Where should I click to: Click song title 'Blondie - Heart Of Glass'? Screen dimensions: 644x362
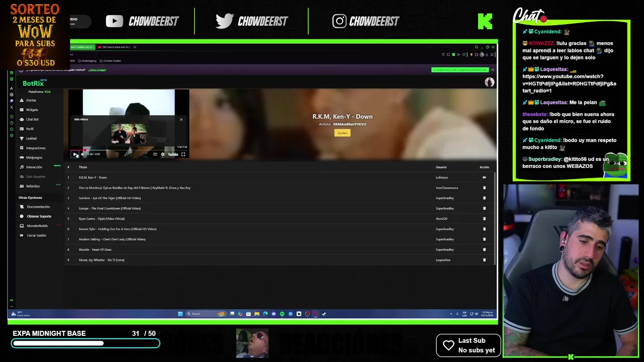click(x=95, y=249)
